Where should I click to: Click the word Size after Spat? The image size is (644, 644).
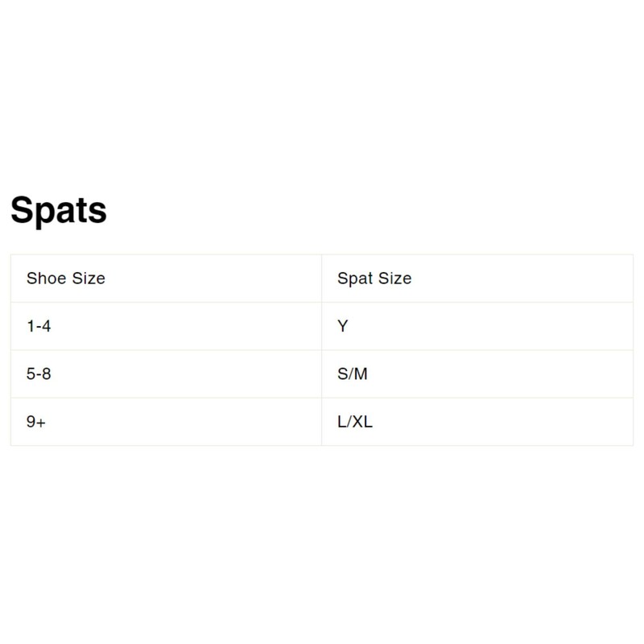point(394,279)
